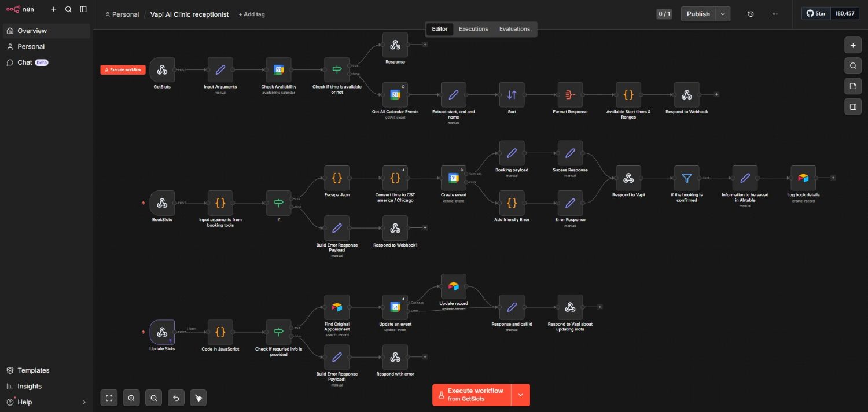Image resolution: width=868 pixels, height=412 pixels.
Task: Select If the booking is confirmed filter node
Action: pyautogui.click(x=687, y=178)
